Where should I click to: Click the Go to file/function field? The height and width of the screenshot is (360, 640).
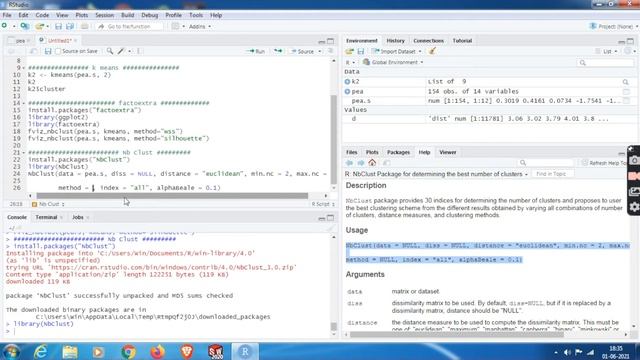tap(130, 27)
